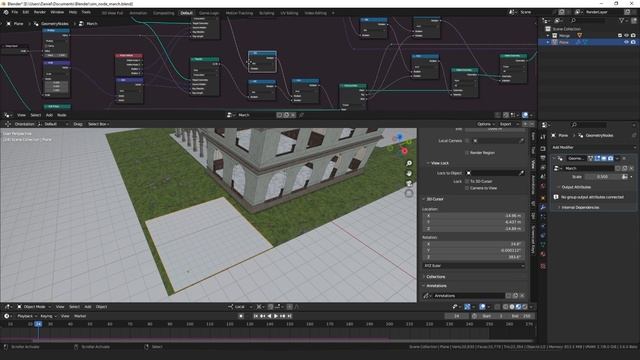
Task: Switch to the Animation workspace tab
Action: [138, 13]
